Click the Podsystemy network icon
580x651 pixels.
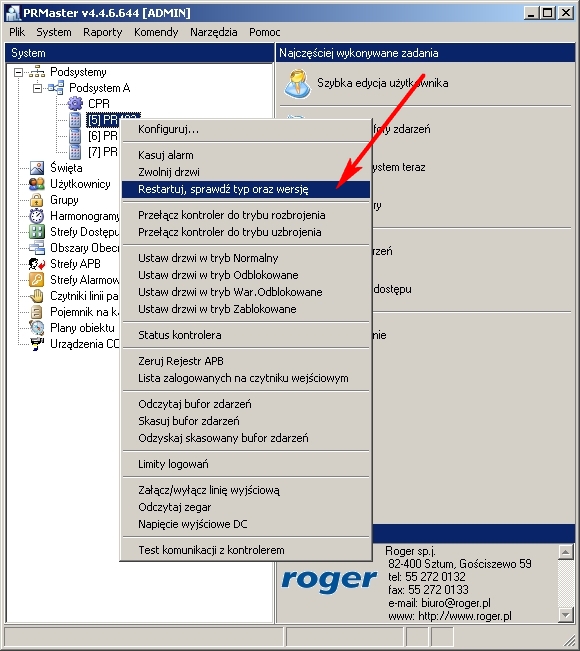pos(37,72)
